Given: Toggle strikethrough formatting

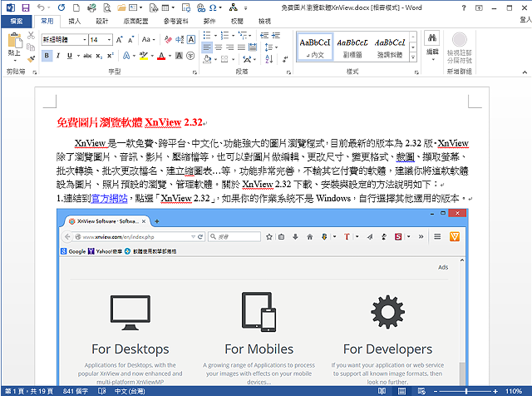Looking at the screenshot, I should [x=87, y=56].
